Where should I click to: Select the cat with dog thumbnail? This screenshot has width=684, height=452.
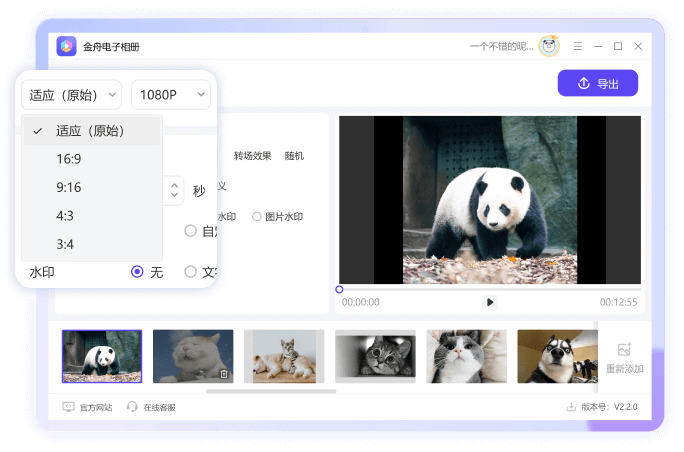tap(284, 356)
